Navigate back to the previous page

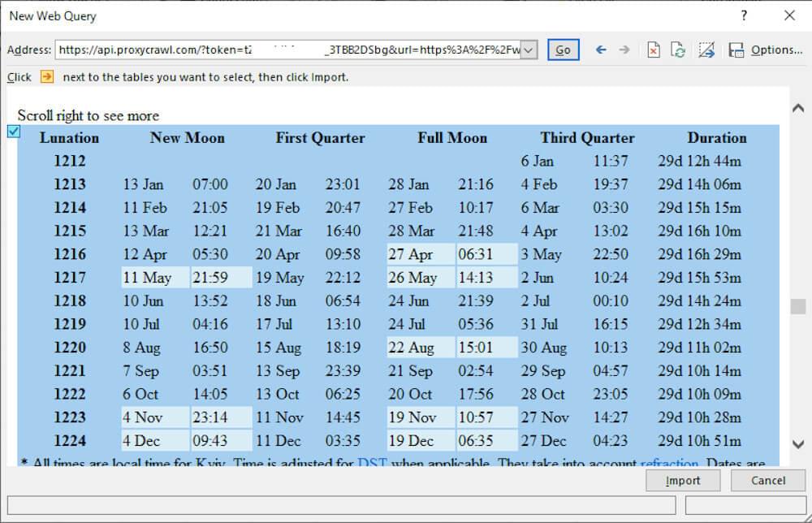(601, 50)
